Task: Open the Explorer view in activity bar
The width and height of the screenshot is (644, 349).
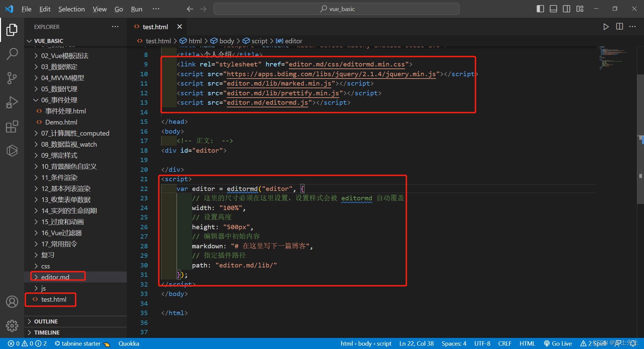Action: pos(12,30)
